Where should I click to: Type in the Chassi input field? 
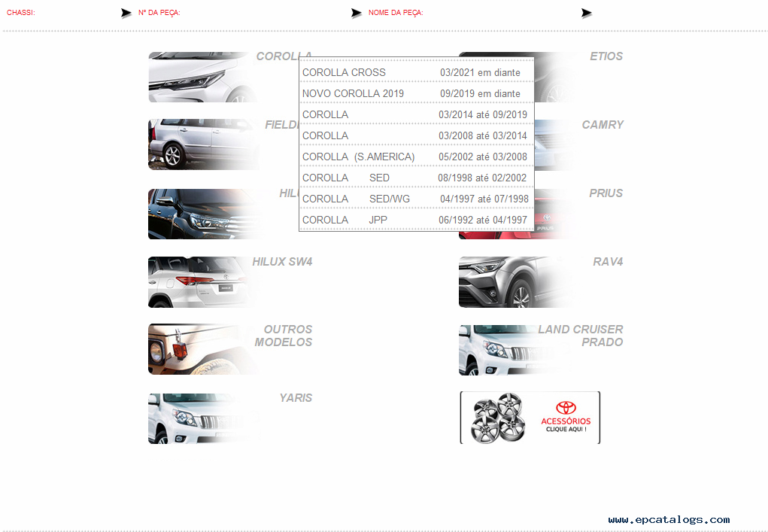(75, 13)
